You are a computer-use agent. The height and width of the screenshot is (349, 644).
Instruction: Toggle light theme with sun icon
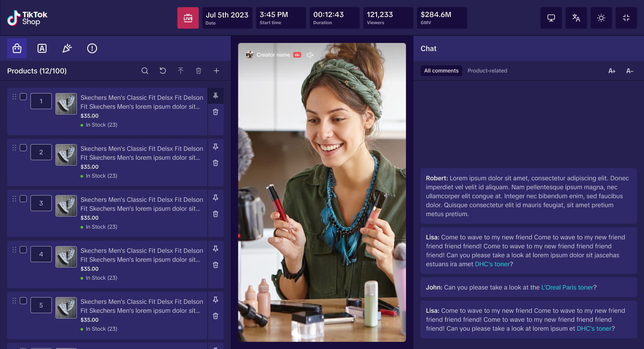point(601,18)
